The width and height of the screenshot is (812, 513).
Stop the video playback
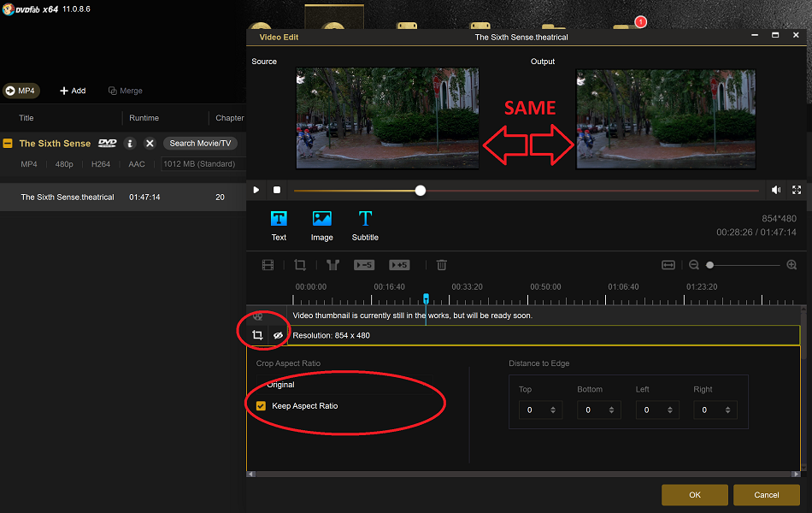pyautogui.click(x=277, y=190)
